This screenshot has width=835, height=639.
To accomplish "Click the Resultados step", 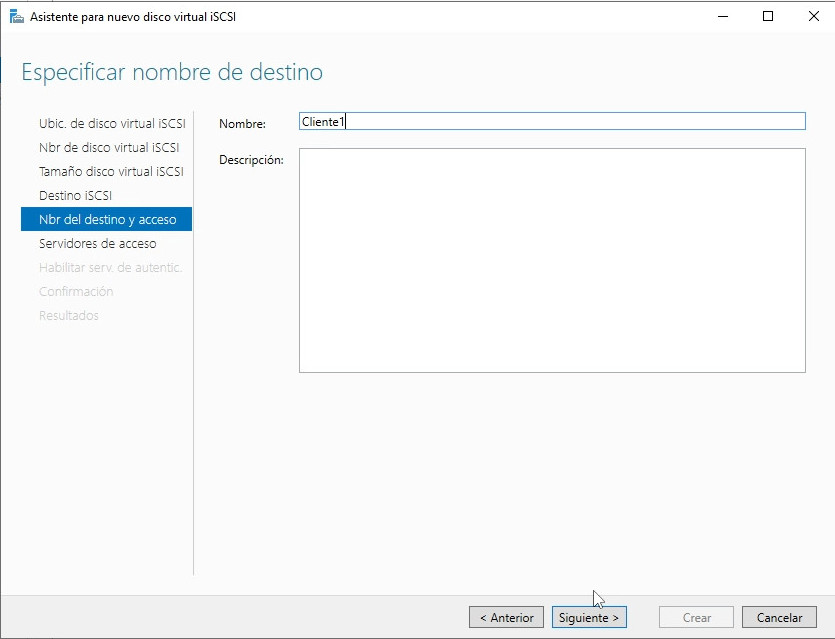I will [69, 316].
